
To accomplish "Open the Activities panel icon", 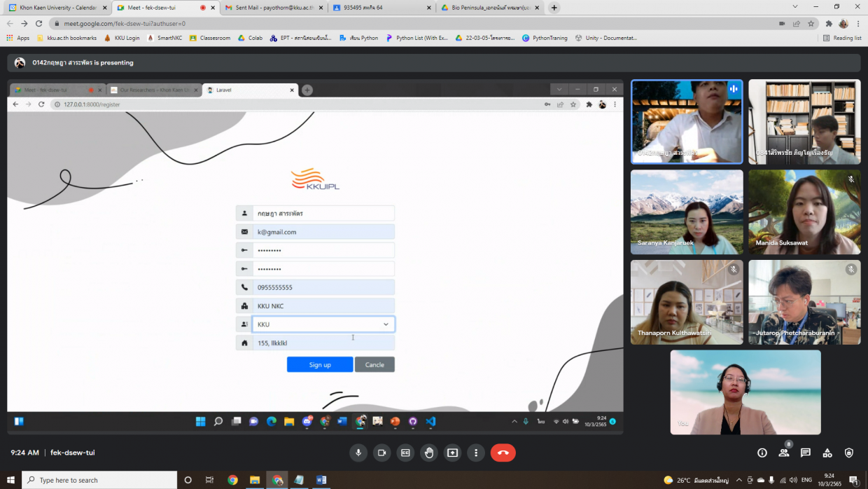I will 827,453.
